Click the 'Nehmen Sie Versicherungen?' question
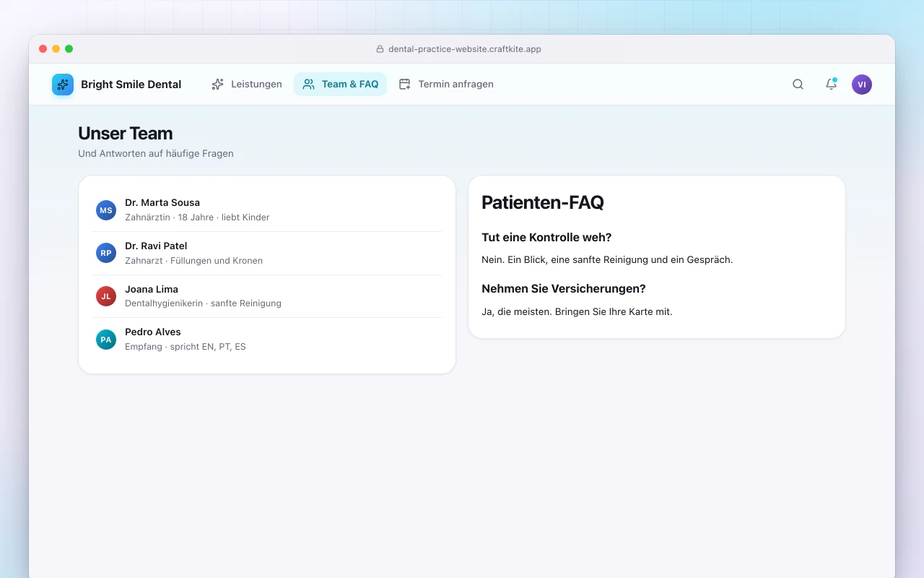Screen dimensions: 924x578 click(564, 288)
